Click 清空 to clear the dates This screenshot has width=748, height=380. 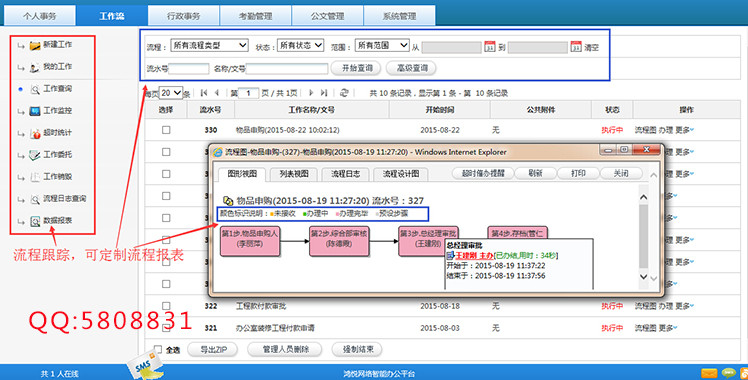click(x=592, y=47)
